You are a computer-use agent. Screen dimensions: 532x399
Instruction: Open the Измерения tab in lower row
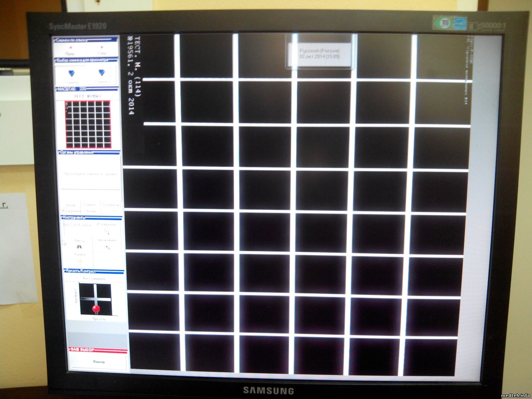tap(71, 211)
